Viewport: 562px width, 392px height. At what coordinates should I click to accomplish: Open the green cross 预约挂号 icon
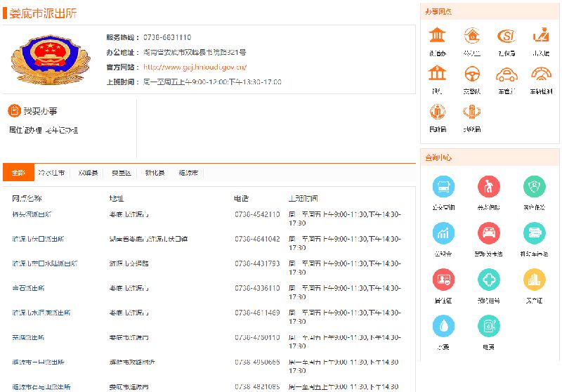pos(489,280)
